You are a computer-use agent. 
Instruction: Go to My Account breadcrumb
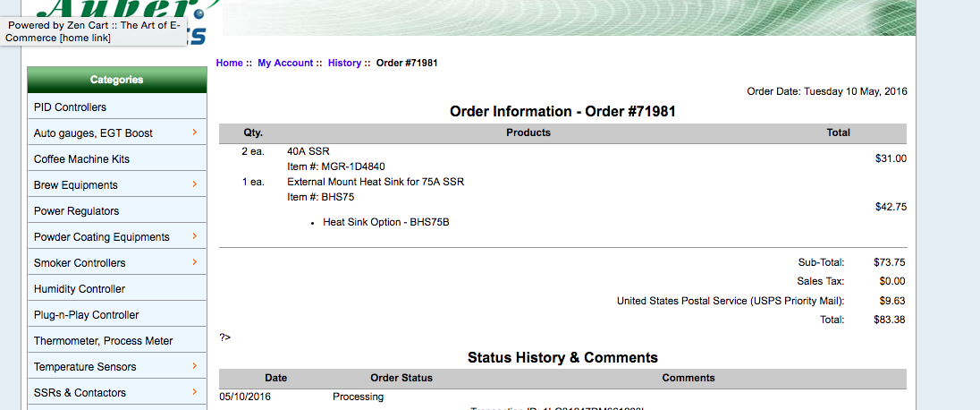[285, 63]
